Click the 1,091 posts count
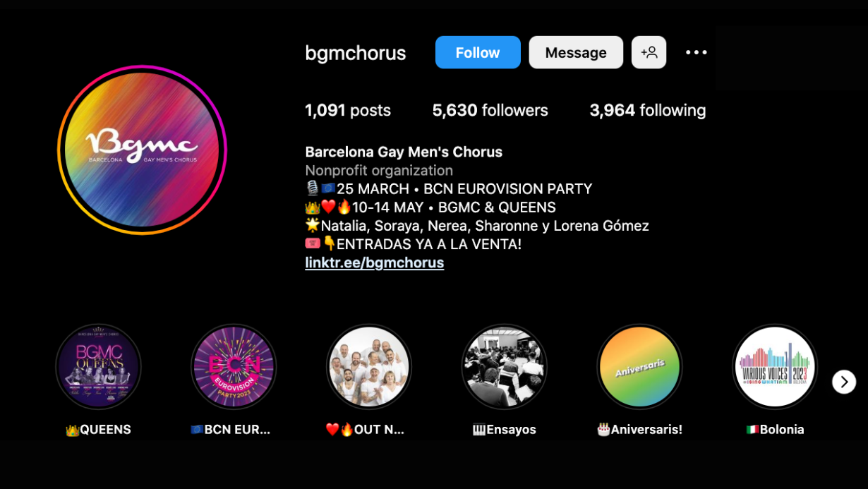Screen dimensions: 868x489 (x=347, y=110)
